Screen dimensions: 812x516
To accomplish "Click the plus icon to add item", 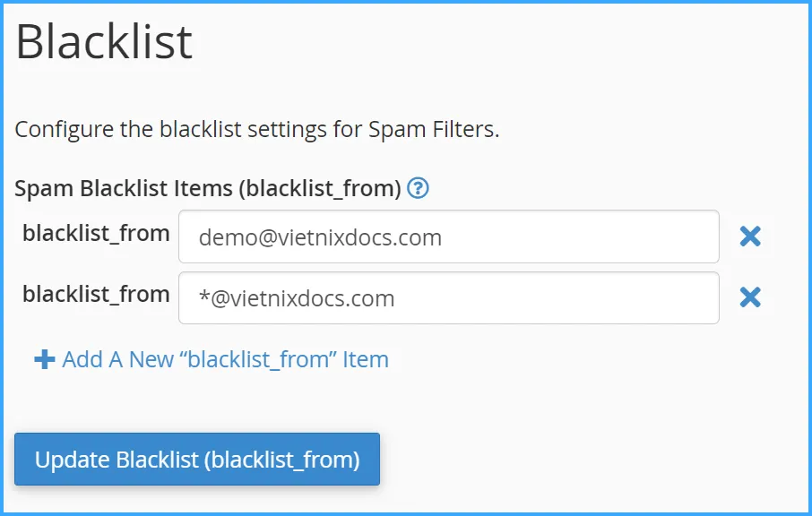I will point(44,360).
